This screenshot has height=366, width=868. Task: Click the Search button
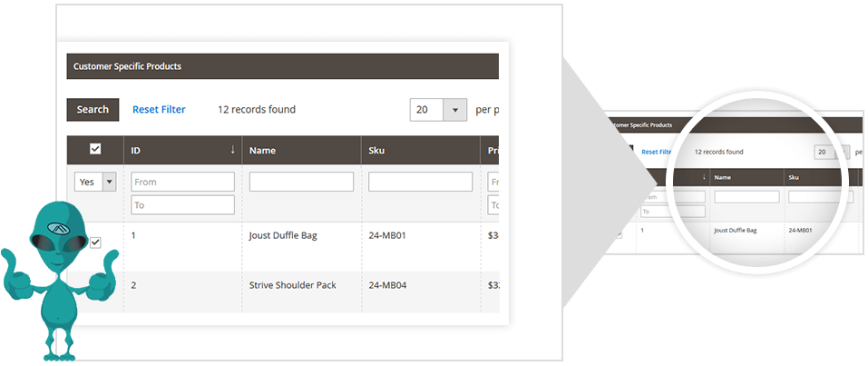tap(93, 110)
